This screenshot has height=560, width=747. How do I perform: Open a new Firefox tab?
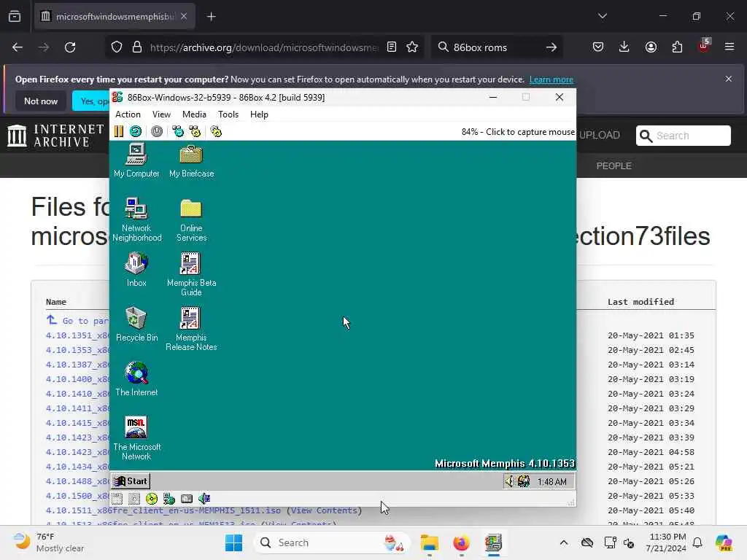coord(212,17)
